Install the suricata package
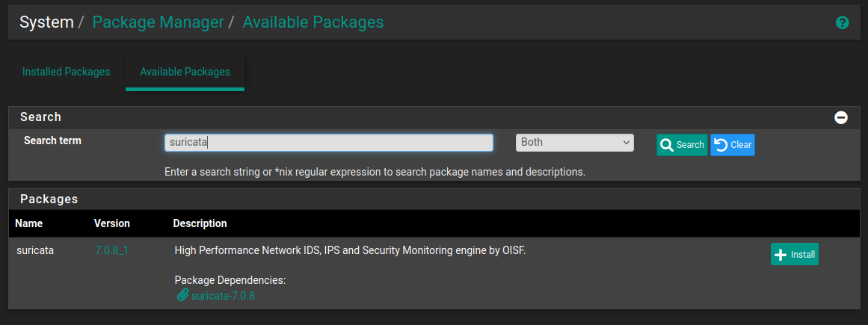The height and width of the screenshot is (325, 868). [794, 254]
